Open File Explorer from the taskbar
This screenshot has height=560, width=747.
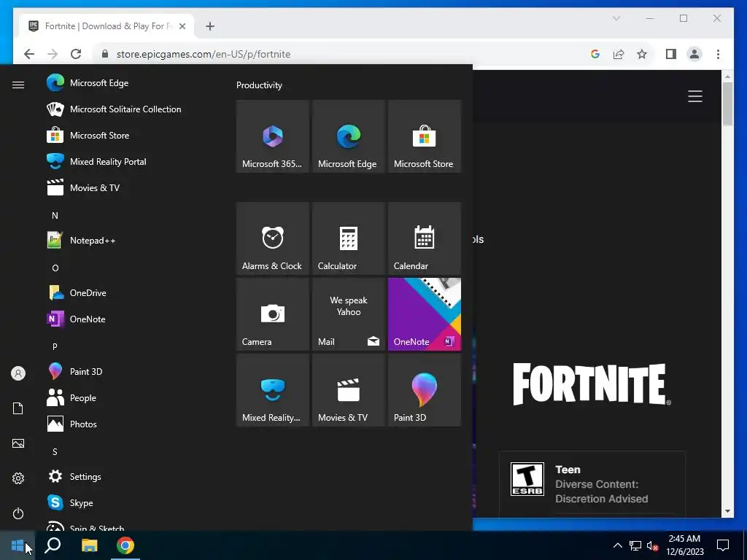coord(89,545)
